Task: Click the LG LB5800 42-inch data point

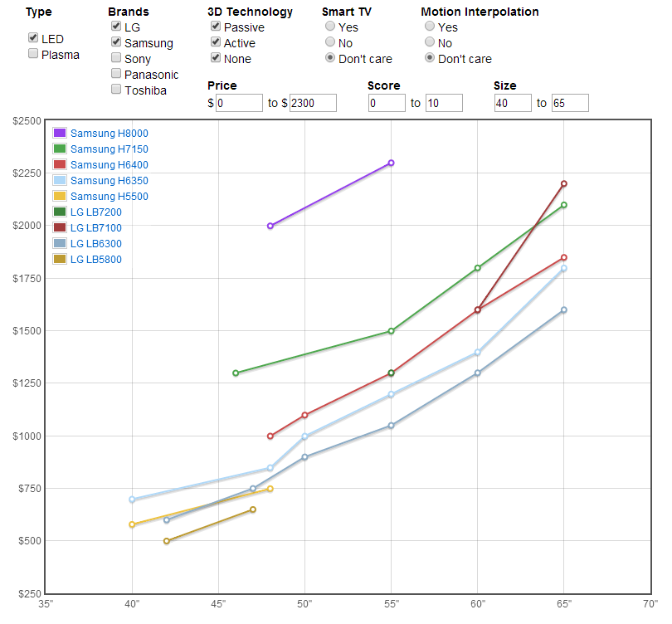Action: pos(167,541)
